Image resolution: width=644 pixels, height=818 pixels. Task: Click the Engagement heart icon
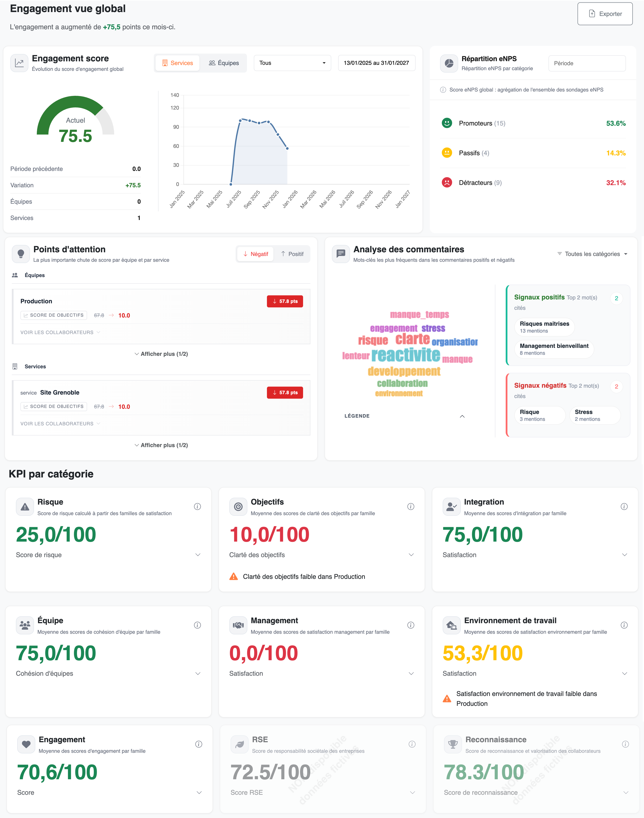(x=26, y=744)
